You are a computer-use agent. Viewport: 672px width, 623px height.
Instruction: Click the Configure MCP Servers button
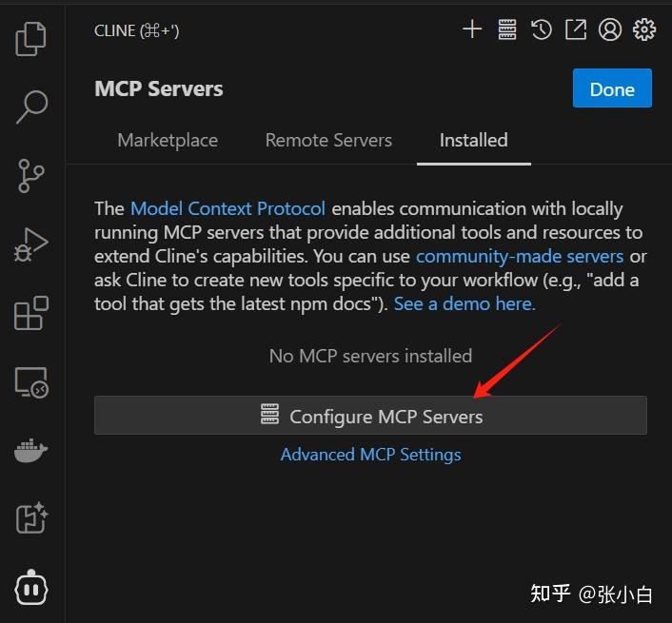(x=370, y=416)
